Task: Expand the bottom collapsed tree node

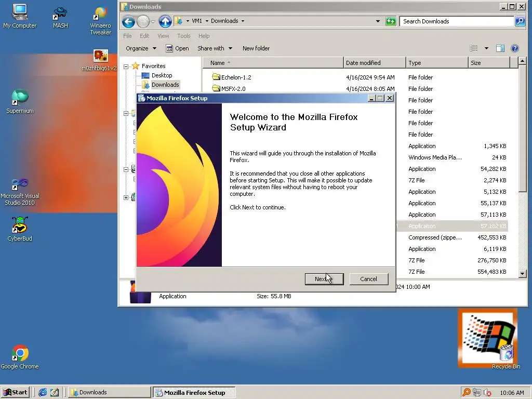Action: point(126,197)
